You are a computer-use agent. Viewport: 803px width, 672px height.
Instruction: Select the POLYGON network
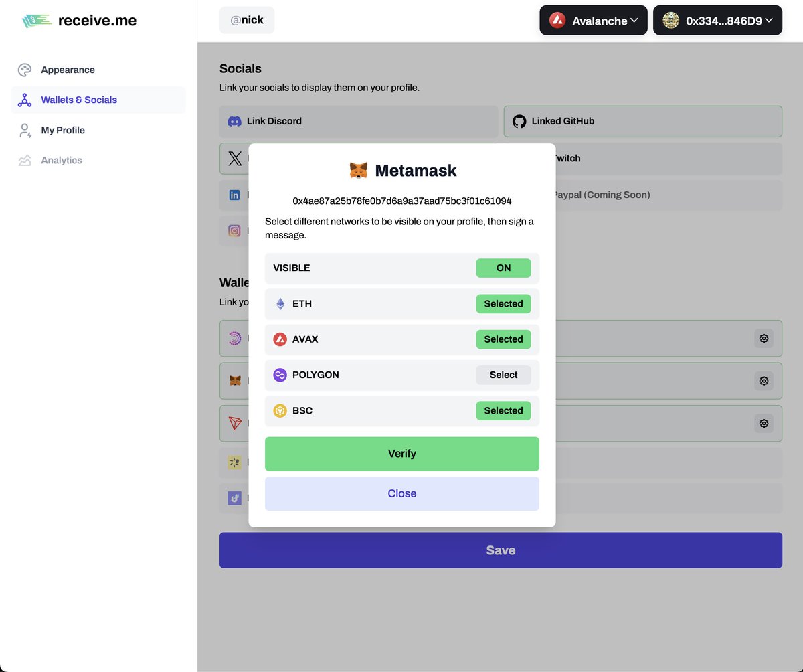pyautogui.click(x=503, y=375)
